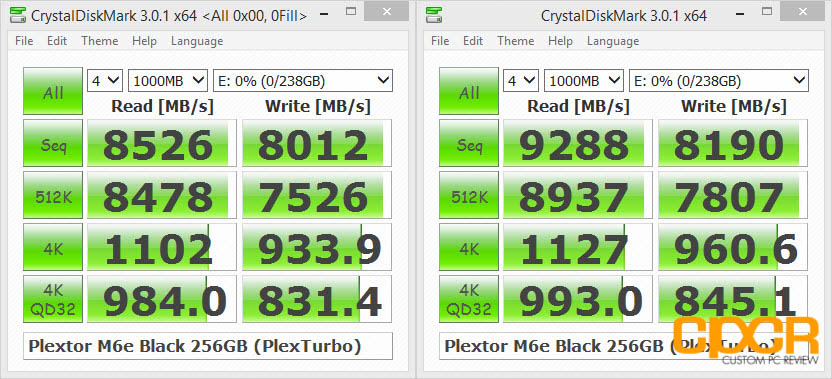Open Theme menu in right window
832x379 pixels.
coord(516,41)
